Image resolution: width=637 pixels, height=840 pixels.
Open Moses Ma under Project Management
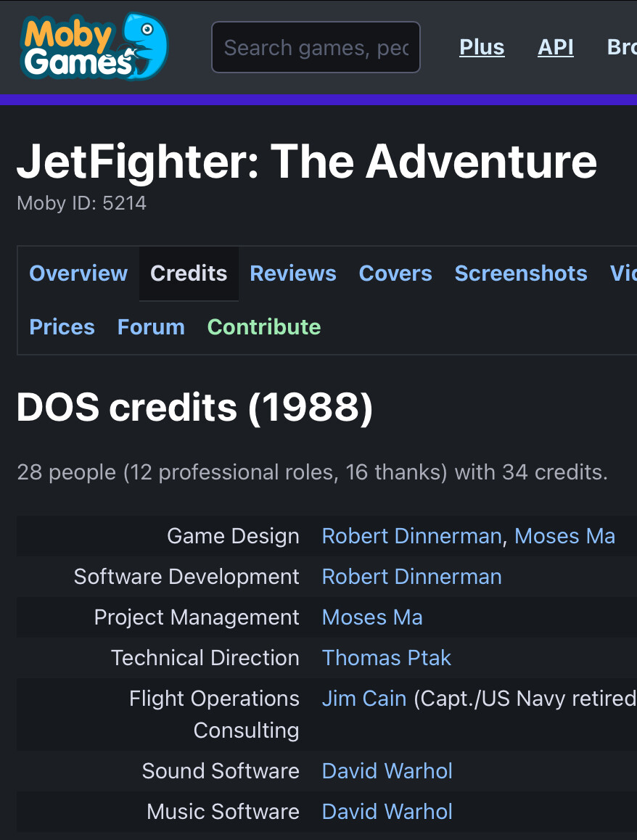pyautogui.click(x=372, y=618)
